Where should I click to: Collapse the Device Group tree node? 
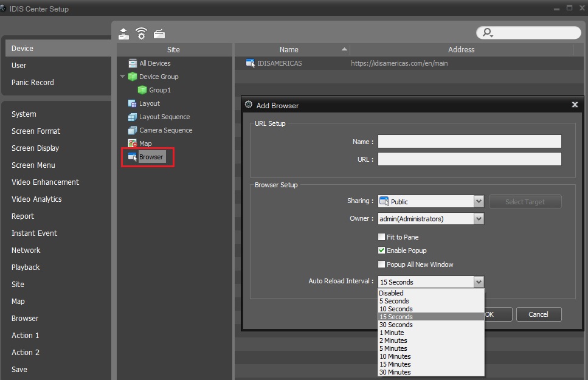(122, 76)
